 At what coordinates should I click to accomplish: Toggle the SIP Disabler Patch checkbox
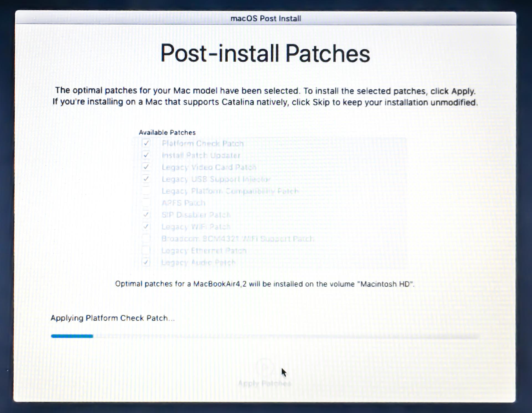146,215
